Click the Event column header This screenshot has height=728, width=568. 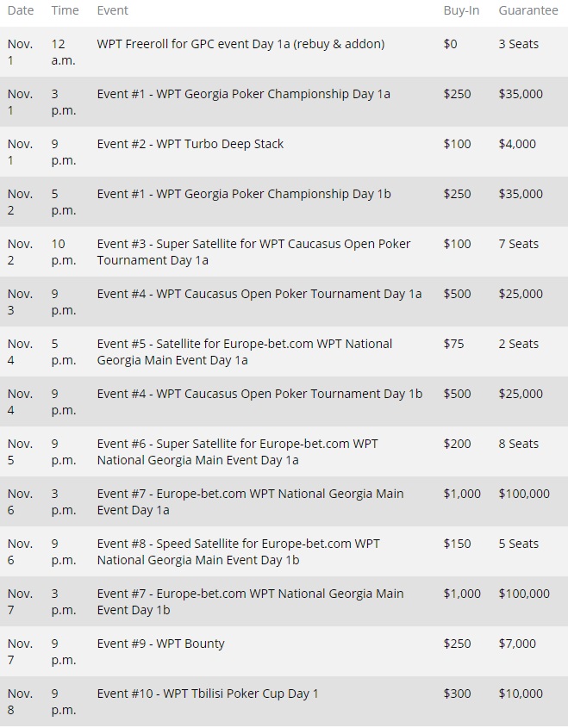(x=113, y=10)
